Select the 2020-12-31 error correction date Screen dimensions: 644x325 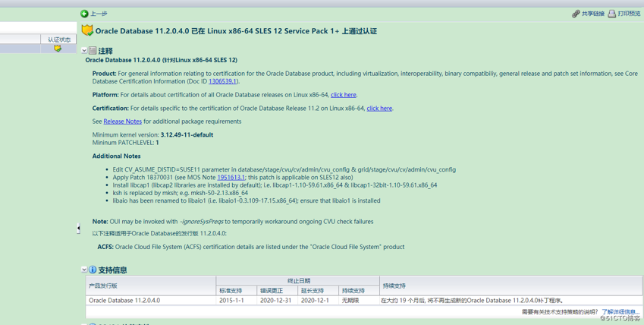(x=277, y=300)
